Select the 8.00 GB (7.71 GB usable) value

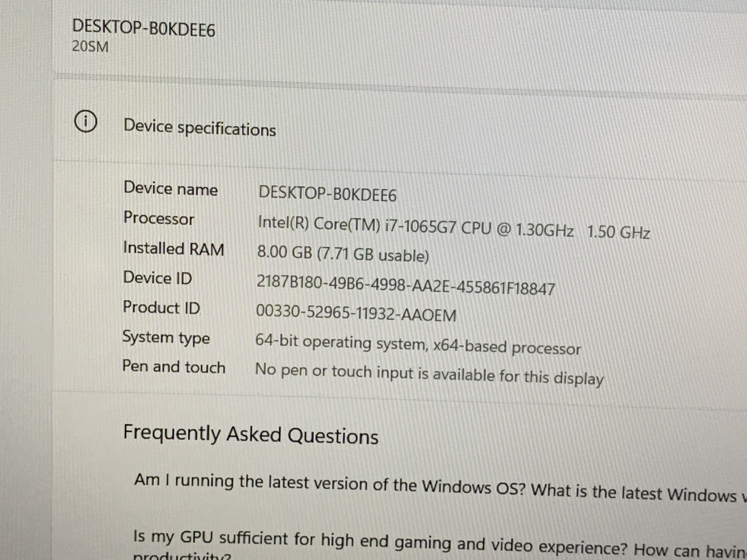pyautogui.click(x=343, y=253)
